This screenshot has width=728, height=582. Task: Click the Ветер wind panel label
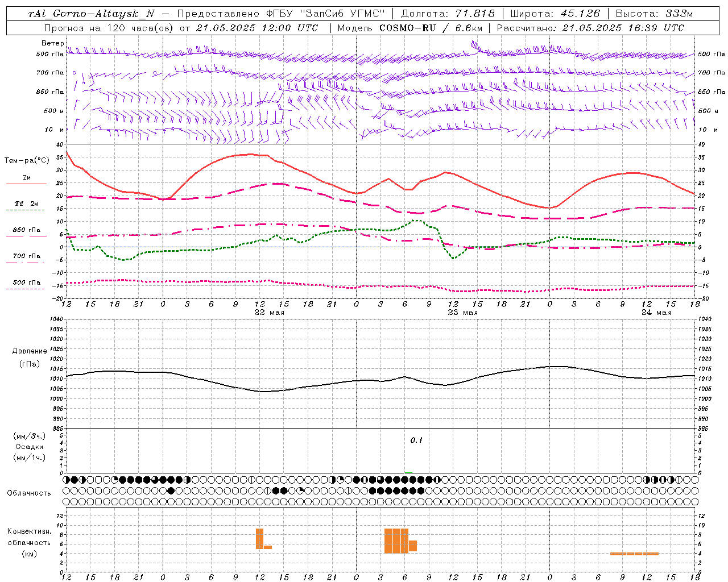click(52, 43)
